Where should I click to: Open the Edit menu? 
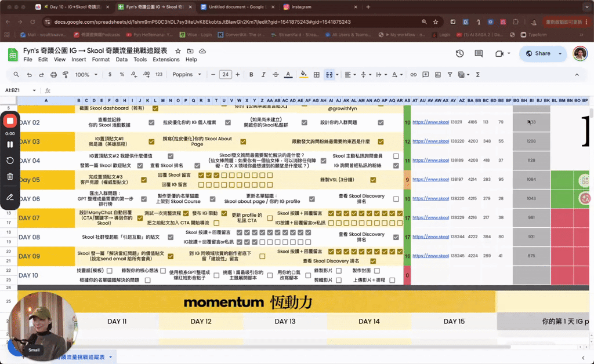pos(43,59)
